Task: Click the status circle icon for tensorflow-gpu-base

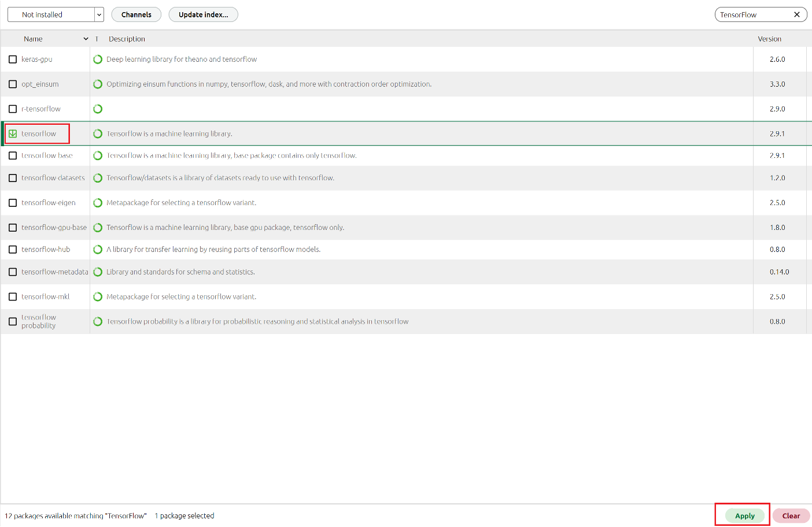Action: click(98, 228)
